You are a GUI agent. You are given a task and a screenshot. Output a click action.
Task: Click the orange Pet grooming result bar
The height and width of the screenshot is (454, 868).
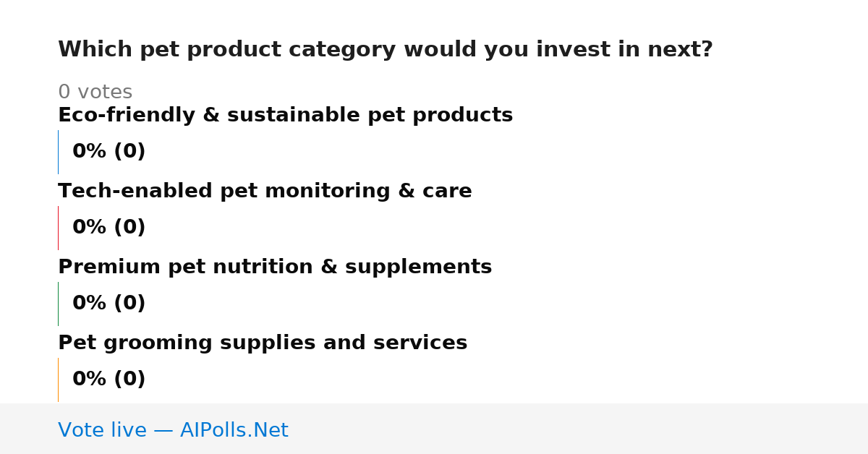tap(58, 380)
